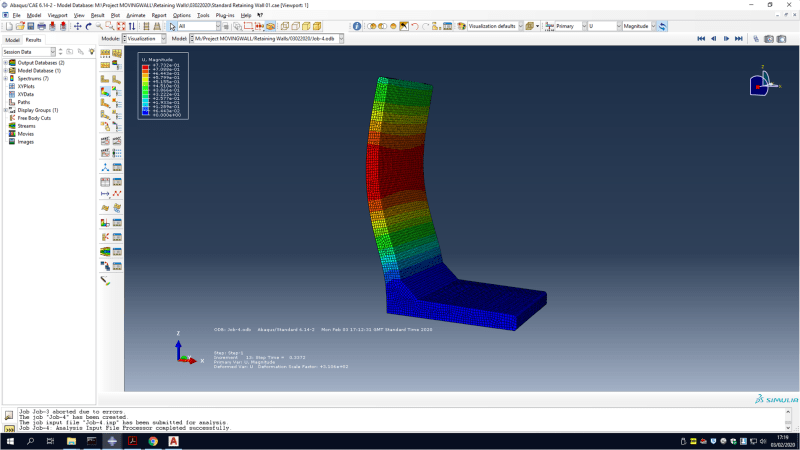The image size is (800, 450).
Task: Toggle the command line interface icon
Action: click(9, 429)
